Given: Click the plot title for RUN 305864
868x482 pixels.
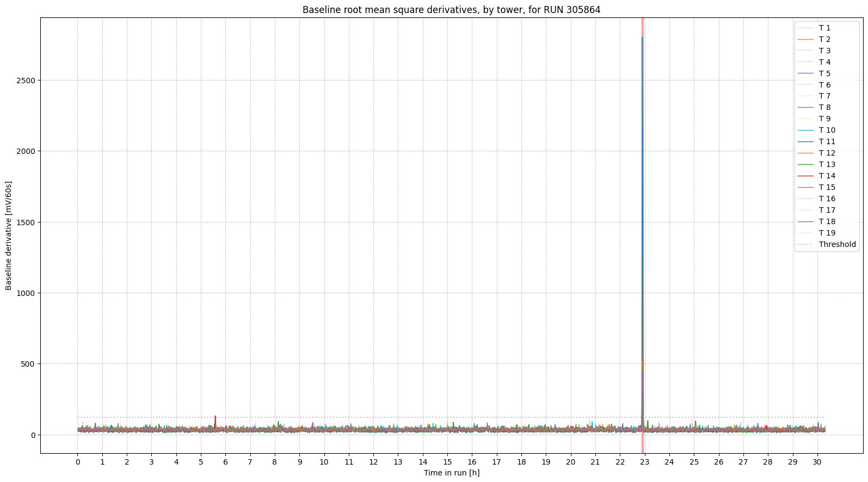Looking at the screenshot, I should 451,10.
